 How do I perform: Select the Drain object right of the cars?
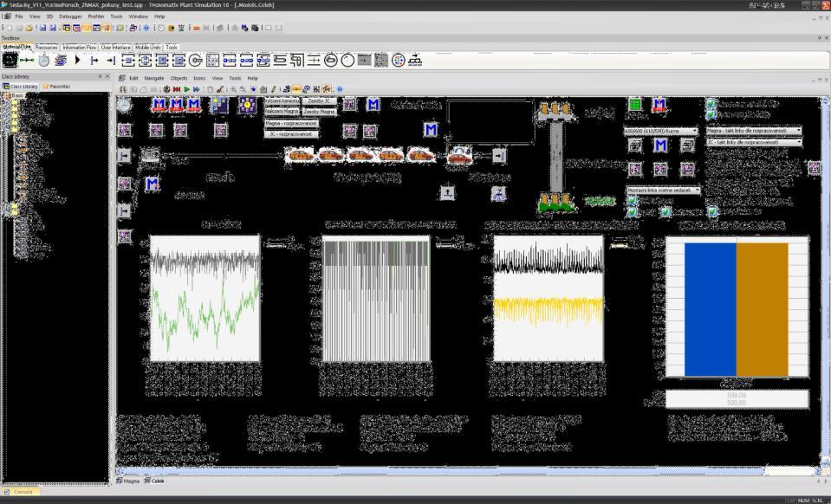pos(499,155)
